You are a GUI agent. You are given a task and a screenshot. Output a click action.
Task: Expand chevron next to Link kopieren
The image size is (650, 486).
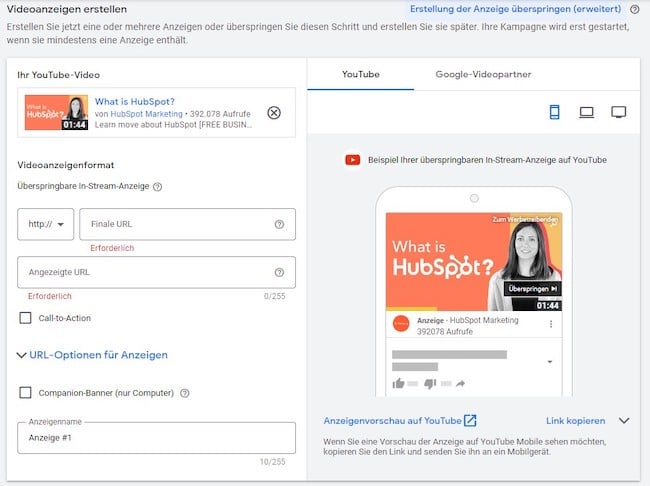624,420
